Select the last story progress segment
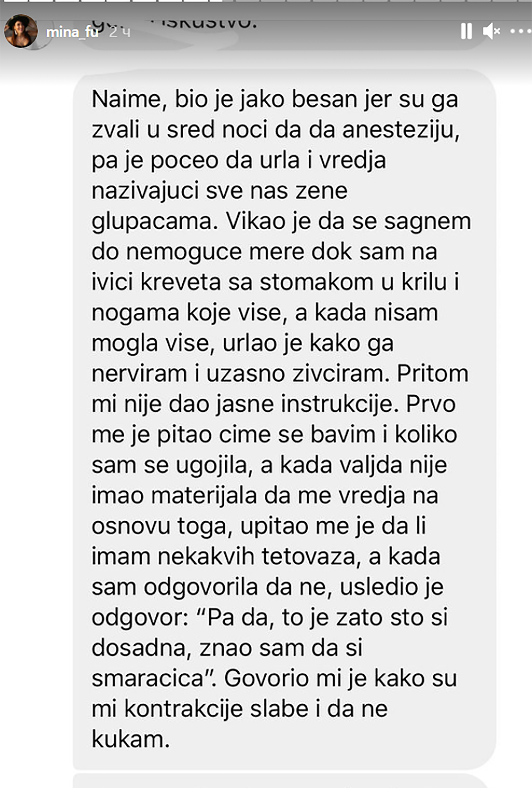Screen dimensions: 532x788 (x=525, y=1)
